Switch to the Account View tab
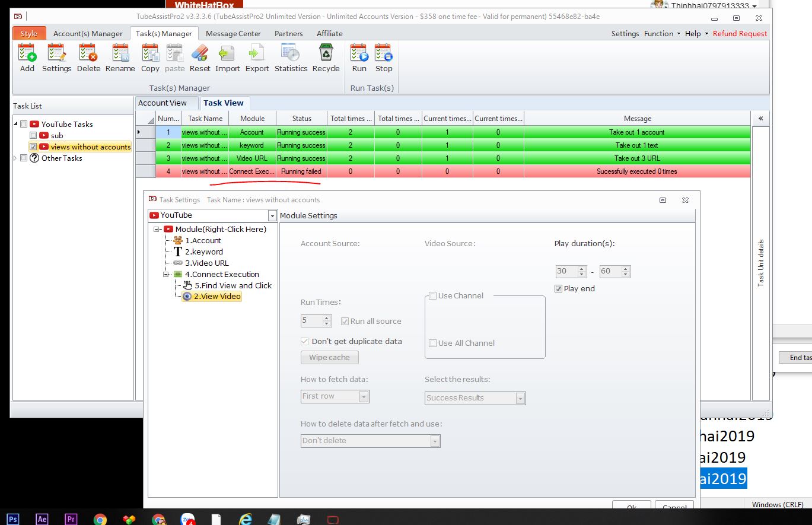The width and height of the screenshot is (812, 525). [x=162, y=103]
